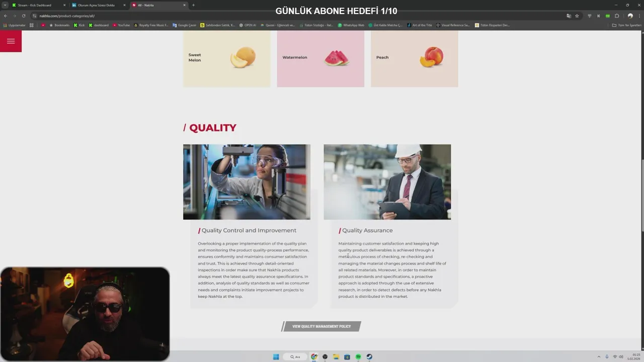Screen dimensions: 644x362
Task: Reload the page with refresh icon
Action: click(x=23, y=16)
